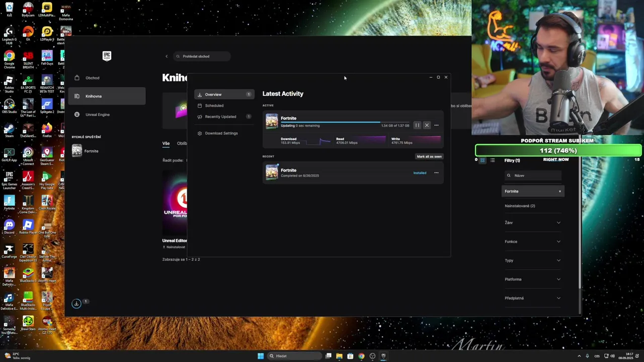The image size is (644, 362).
Task: Open Epic Games Launcher desktop shortcut
Action: click(x=9, y=179)
